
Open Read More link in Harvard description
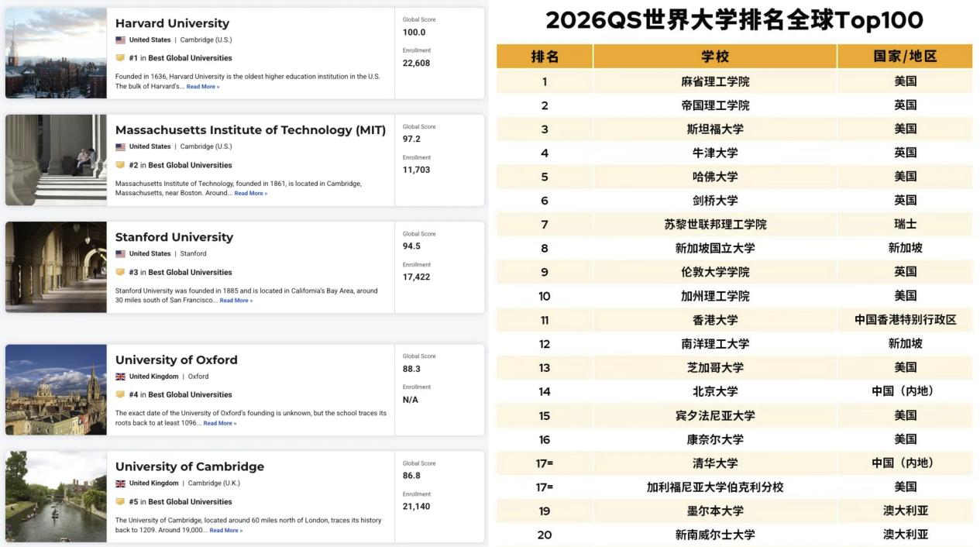[203, 87]
